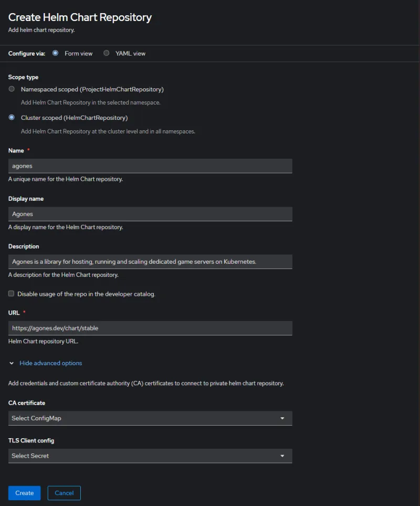Open the TLS Client config Secret dropdown
The image size is (420, 506).
click(150, 456)
